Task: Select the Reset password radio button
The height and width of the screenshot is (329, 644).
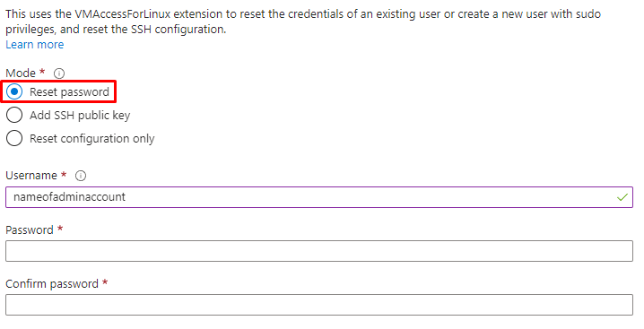Action: (14, 91)
